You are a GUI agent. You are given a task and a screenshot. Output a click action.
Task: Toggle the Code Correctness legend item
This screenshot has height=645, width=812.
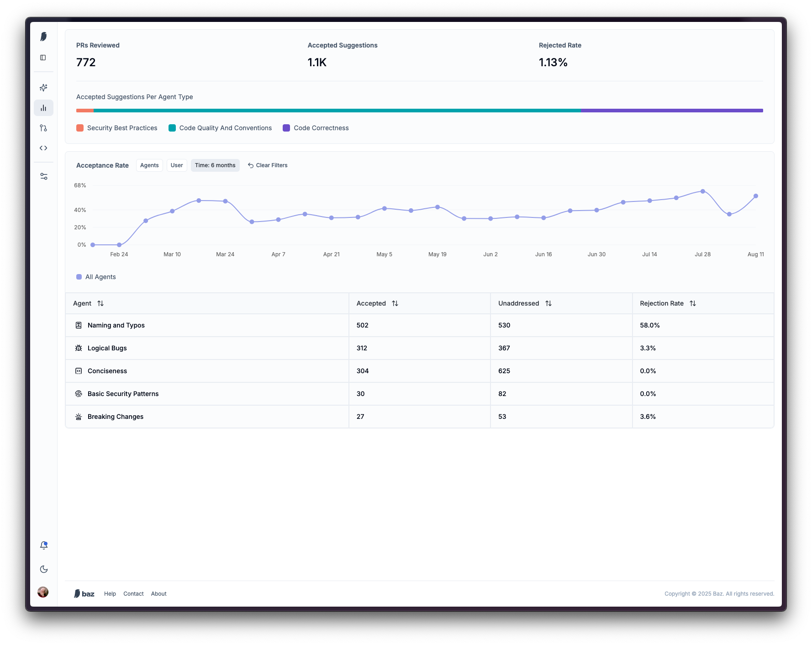click(x=316, y=128)
